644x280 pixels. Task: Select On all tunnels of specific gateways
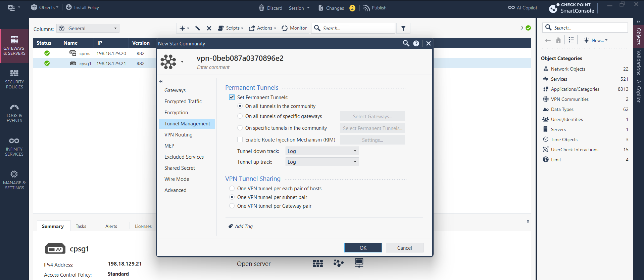(240, 116)
